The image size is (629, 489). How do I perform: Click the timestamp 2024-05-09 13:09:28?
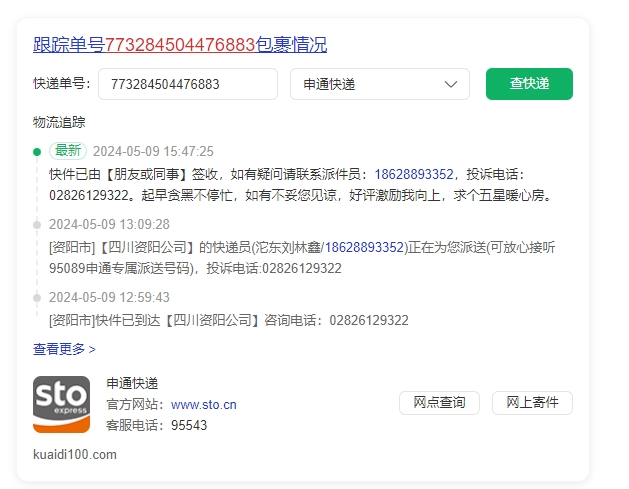pos(110,224)
